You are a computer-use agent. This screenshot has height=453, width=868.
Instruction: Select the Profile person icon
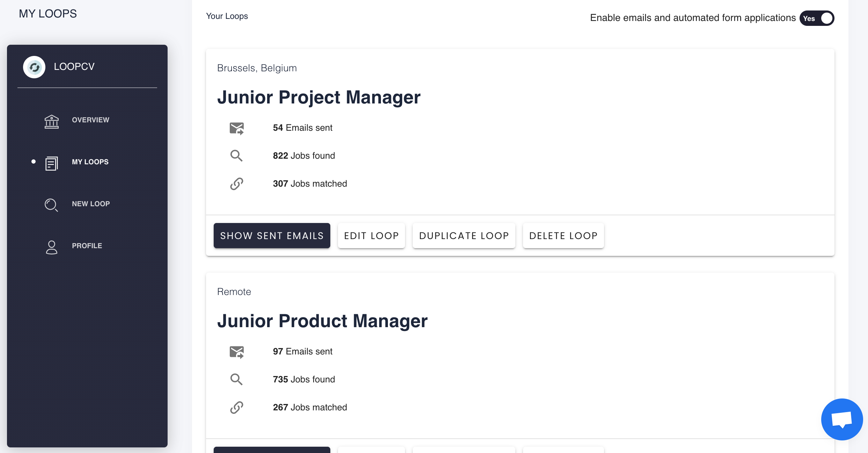pos(51,247)
